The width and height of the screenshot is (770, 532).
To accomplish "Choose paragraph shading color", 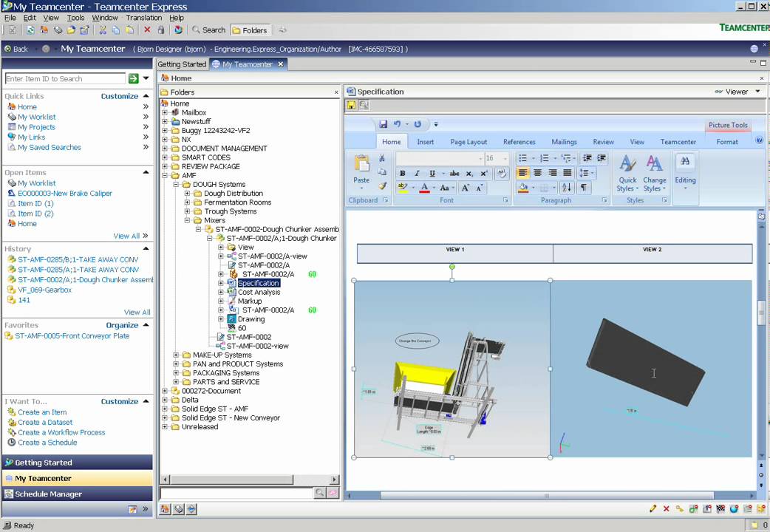I will [523, 188].
